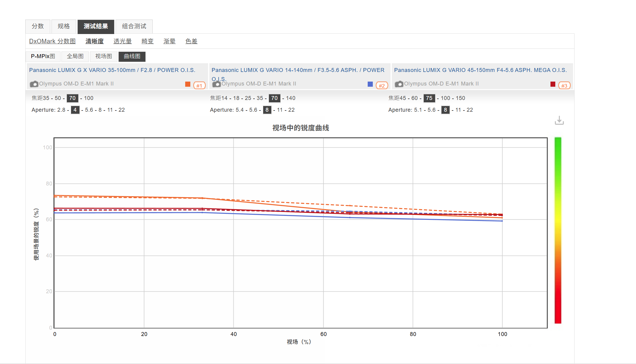Screen dimensions: 636x364
Task: Click Olympus OM-D E-M1 Mark II under lens #1
Action: pyautogui.click(x=76, y=84)
